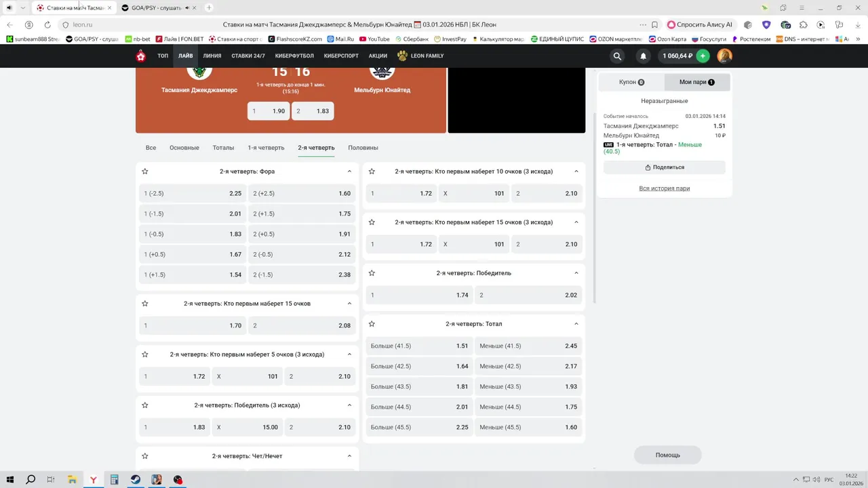Switch to the 'Все' markets tab
Screen dimensions: 868x488
point(151,148)
